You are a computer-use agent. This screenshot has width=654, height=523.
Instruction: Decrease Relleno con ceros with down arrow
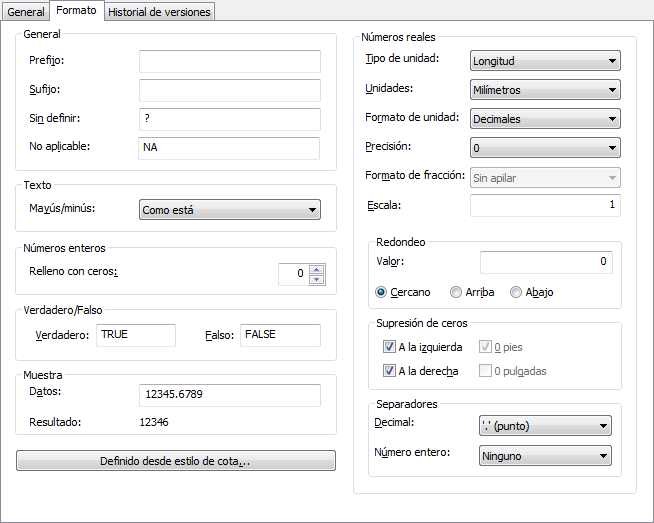pos(317,278)
